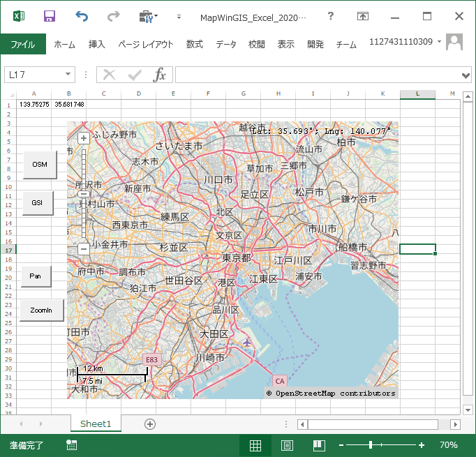Viewport: 476px width, 457px height.
Task: Click the vertical scrollbar track
Action: pos(468,249)
